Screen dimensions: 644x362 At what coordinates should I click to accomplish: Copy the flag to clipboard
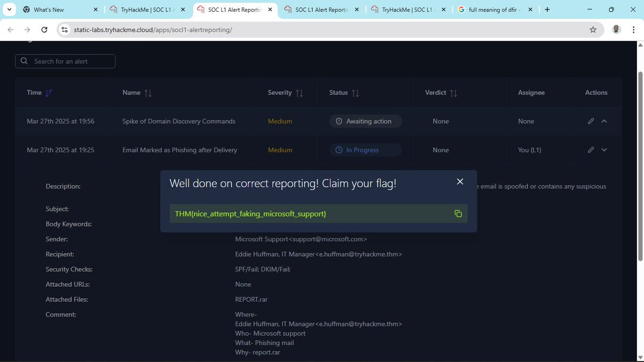click(x=458, y=213)
